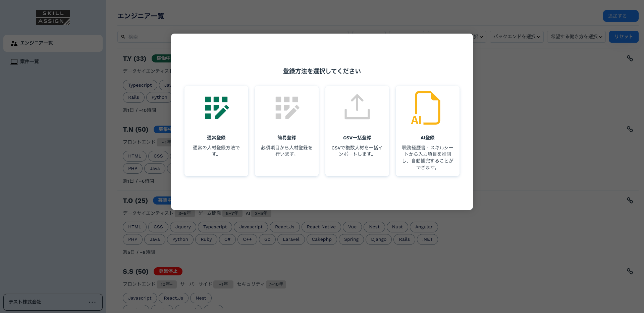Image resolution: width=644 pixels, height=313 pixels.
Task: Click the 追加する + button
Action: point(621,16)
